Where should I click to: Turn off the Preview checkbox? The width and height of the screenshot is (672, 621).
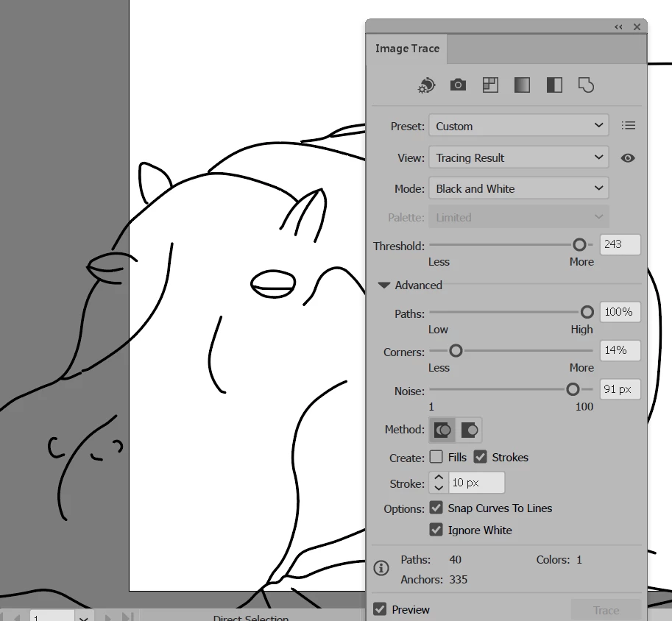click(380, 609)
